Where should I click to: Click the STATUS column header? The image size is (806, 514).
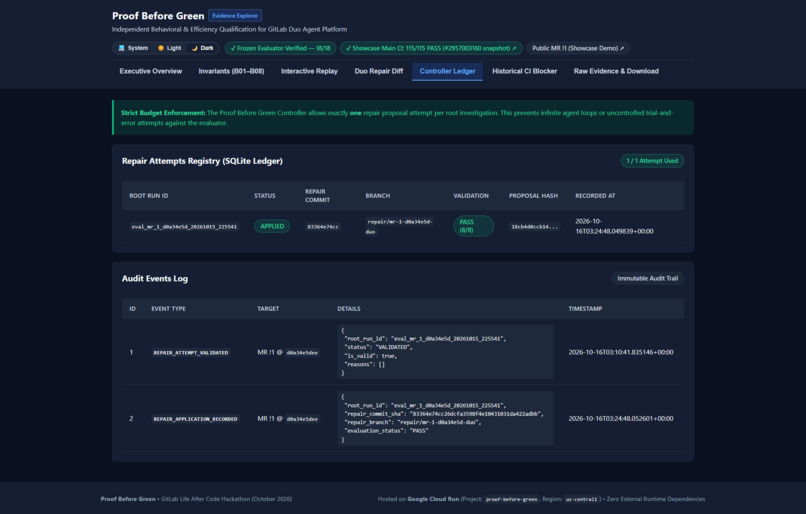pyautogui.click(x=265, y=196)
